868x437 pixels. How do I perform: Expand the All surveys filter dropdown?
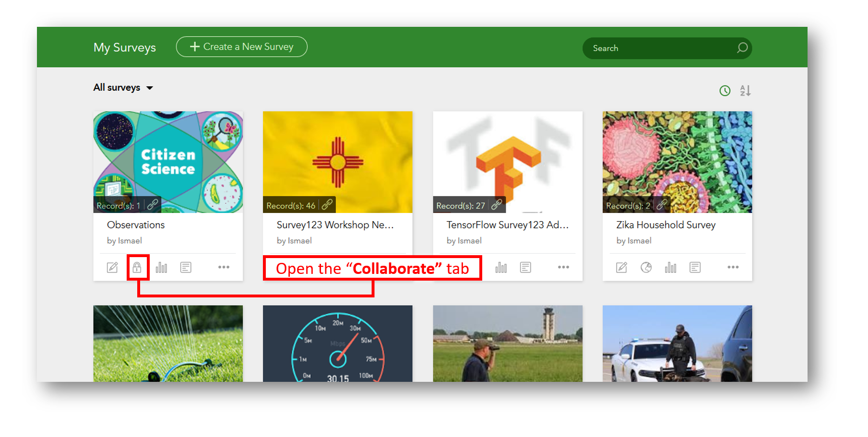[x=123, y=87]
